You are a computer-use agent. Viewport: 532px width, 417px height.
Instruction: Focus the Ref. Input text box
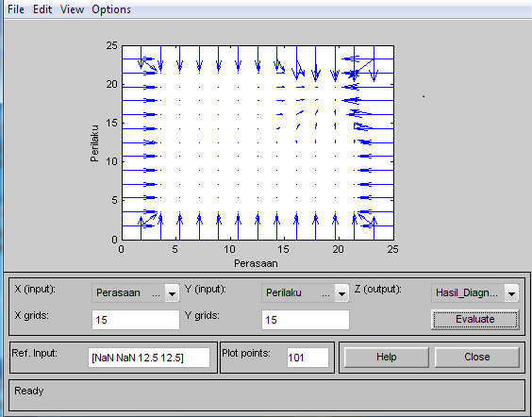[149, 358]
